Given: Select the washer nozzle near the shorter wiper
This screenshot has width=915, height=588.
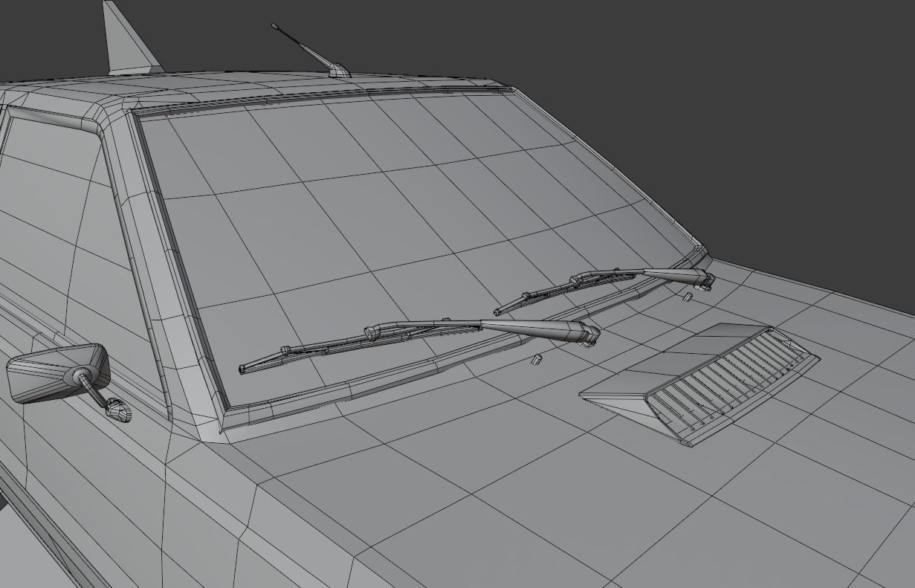Looking at the screenshot, I should tap(688, 297).
